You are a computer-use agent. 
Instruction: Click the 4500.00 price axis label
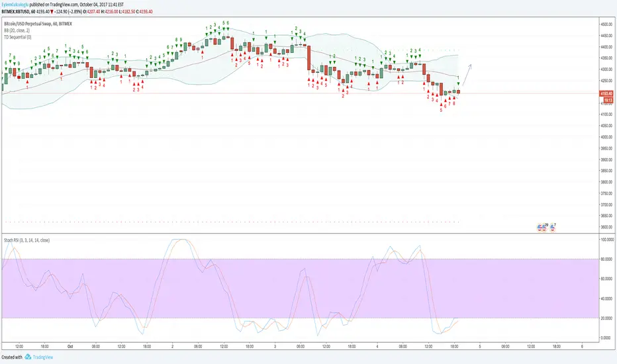[606, 24]
